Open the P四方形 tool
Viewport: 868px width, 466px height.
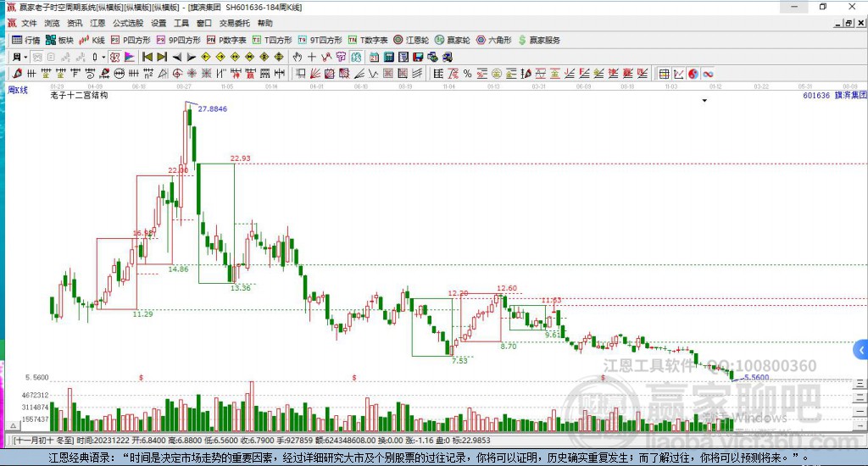131,40
